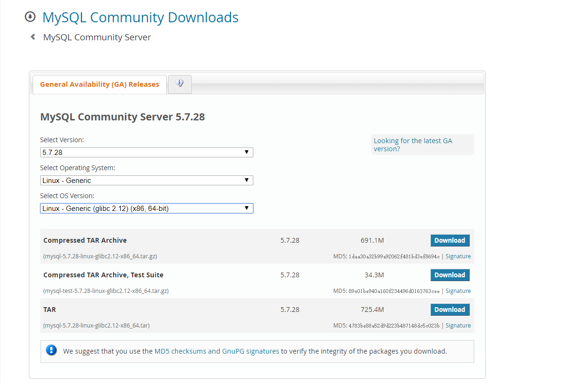Click the blue info icon in the suggestion banner
This screenshot has width=588, height=383.
tap(51, 351)
